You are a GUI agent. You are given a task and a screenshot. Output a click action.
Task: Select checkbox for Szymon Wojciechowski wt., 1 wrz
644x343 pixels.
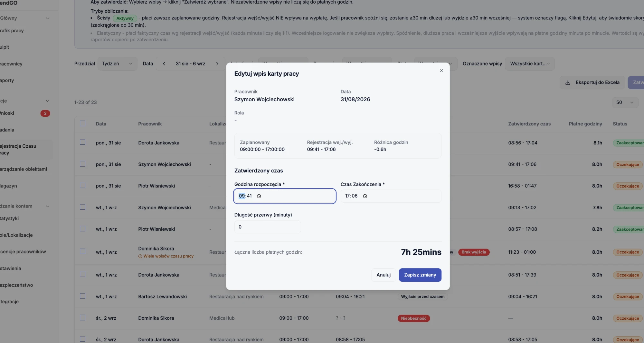click(x=83, y=207)
